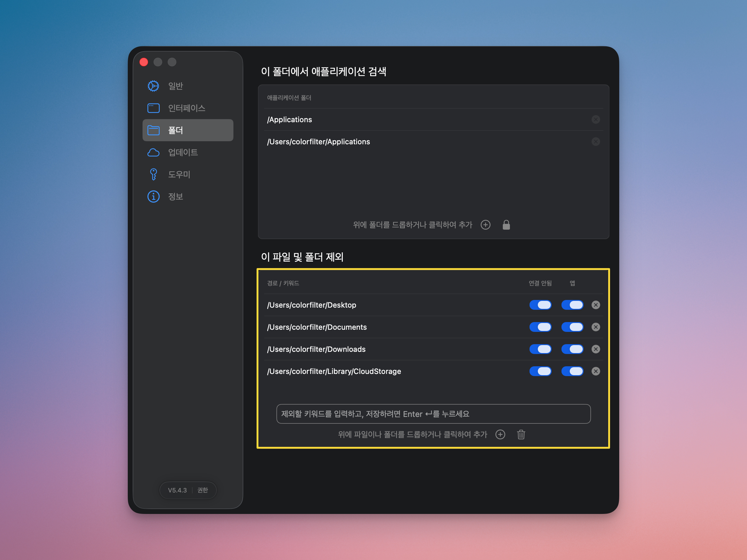Click plus icon to add excluded file
The height and width of the screenshot is (560, 747).
(x=500, y=434)
